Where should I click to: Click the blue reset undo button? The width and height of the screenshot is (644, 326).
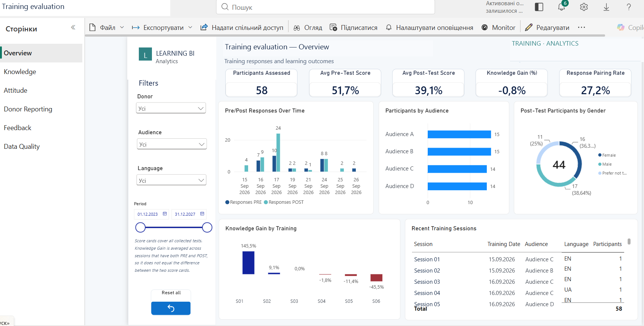click(171, 308)
